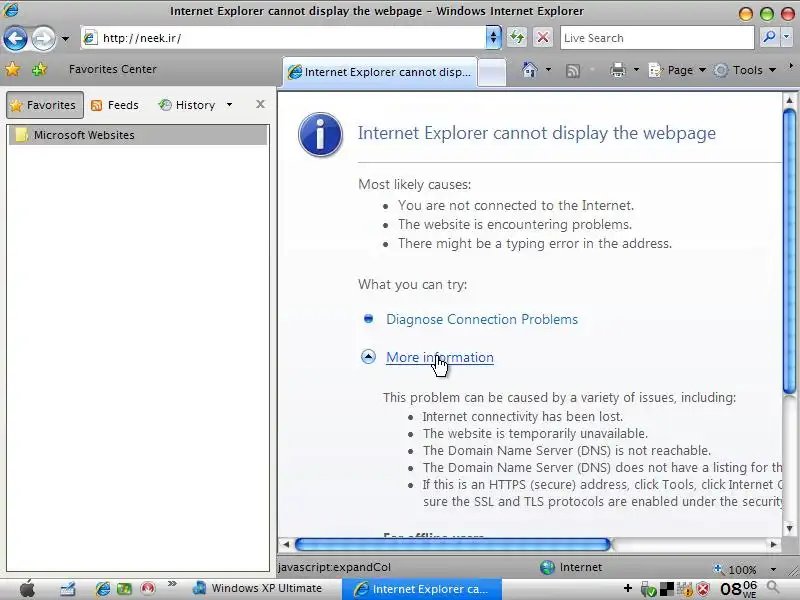Open the recent pages dropdown beside Forward
The height and width of the screenshot is (600, 800).
pos(65,38)
